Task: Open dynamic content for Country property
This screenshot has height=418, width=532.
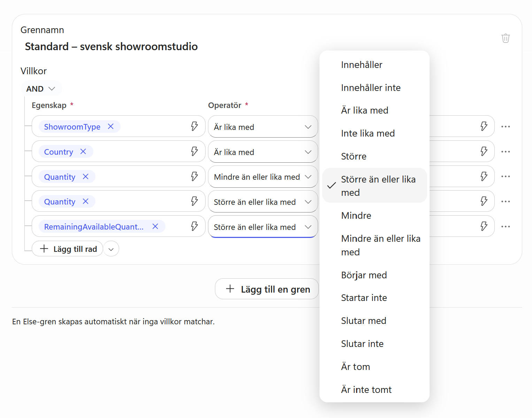Action: 194,151
